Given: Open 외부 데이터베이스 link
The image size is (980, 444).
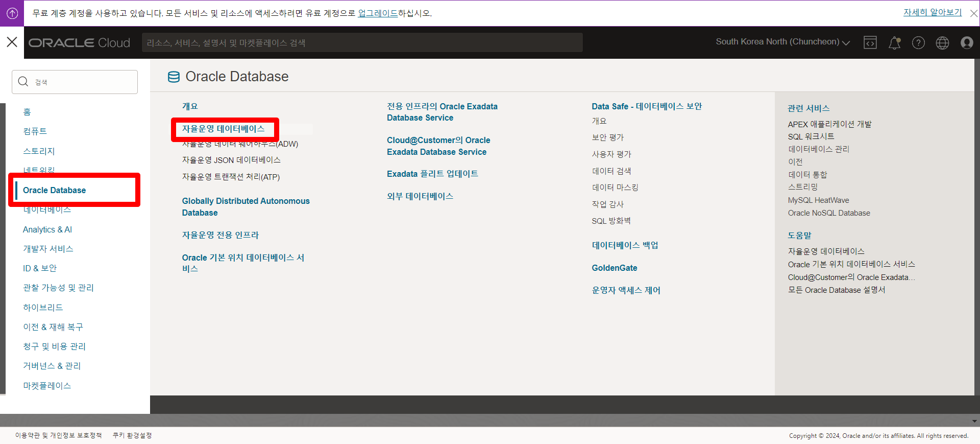Looking at the screenshot, I should coord(420,196).
